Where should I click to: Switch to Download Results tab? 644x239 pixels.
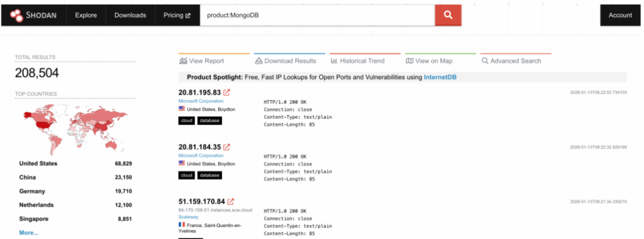point(289,60)
